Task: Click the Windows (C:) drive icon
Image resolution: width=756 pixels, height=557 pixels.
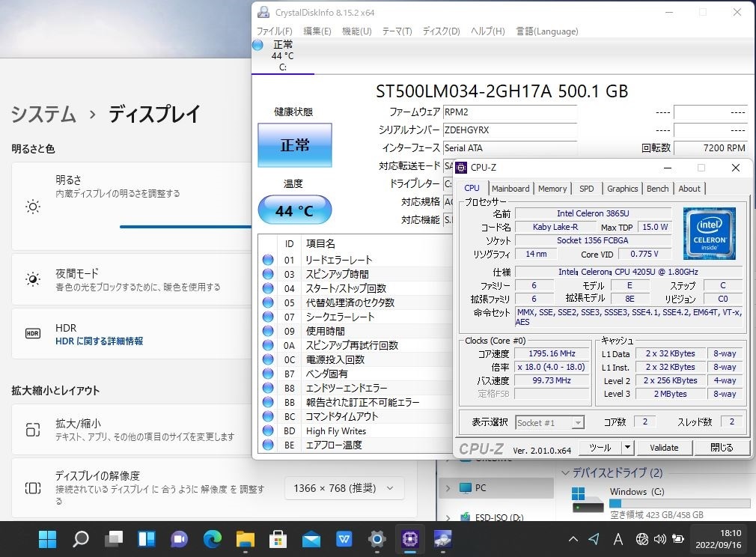Action: [588, 499]
